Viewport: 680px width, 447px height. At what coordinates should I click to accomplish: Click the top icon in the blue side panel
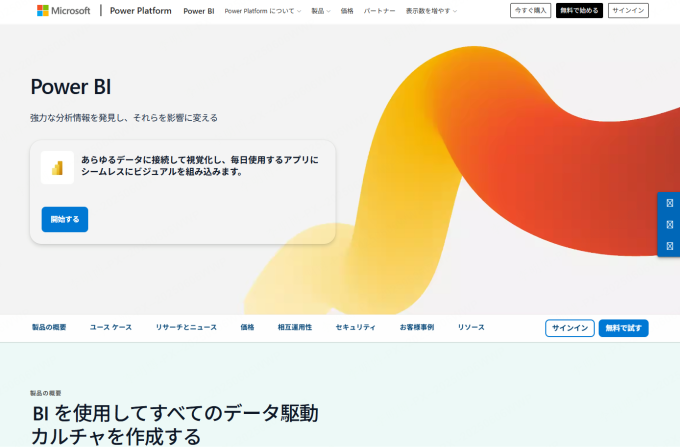tap(670, 203)
